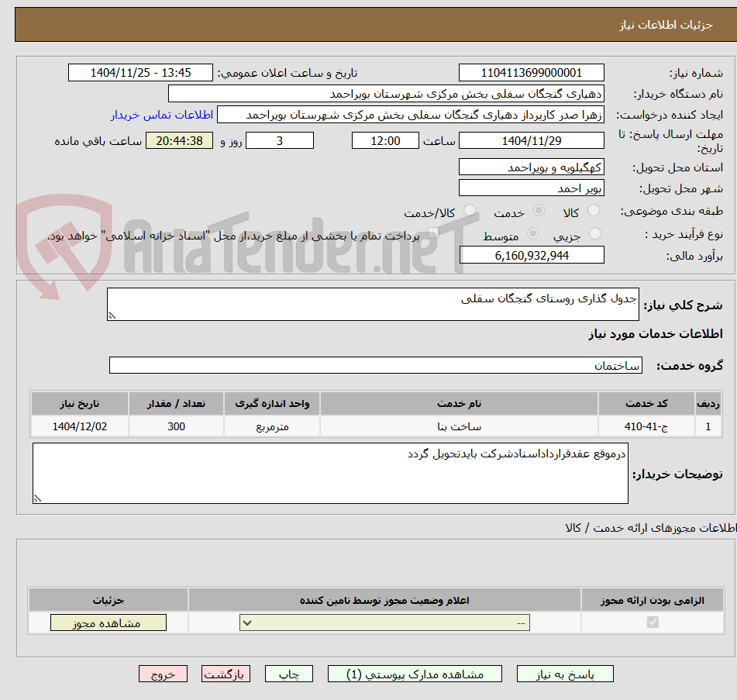This screenshot has height=700, width=737.
Task: Click the خروج exit button
Action: (x=163, y=674)
